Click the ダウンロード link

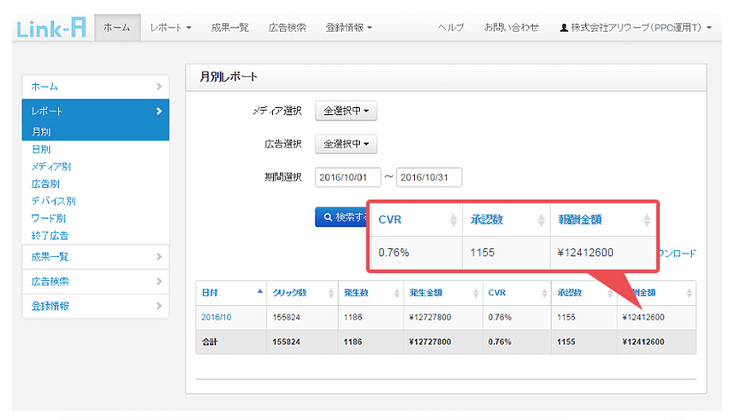(x=677, y=253)
